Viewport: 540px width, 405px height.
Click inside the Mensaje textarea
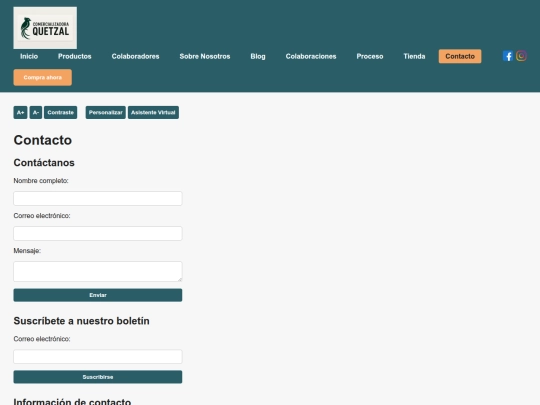click(x=98, y=271)
